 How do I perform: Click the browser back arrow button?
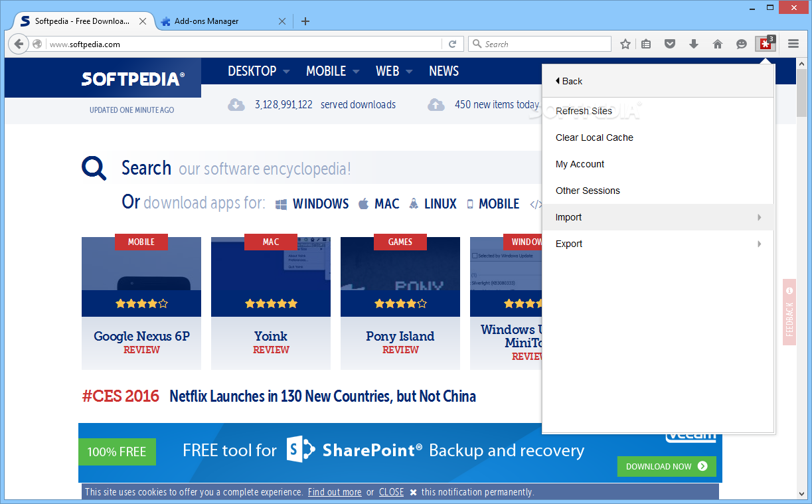coord(19,44)
